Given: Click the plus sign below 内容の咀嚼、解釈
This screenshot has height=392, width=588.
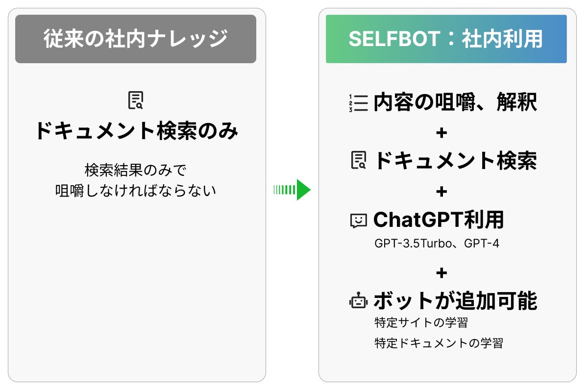Looking at the screenshot, I should click(441, 132).
